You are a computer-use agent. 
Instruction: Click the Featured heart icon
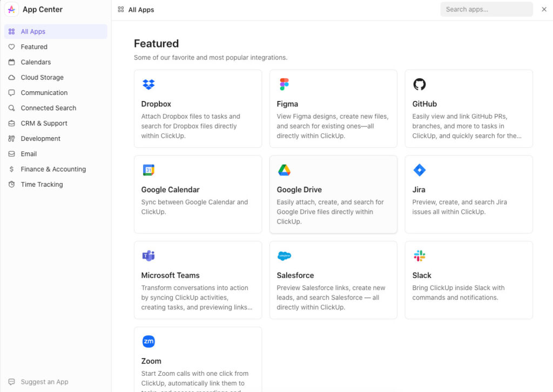click(12, 46)
